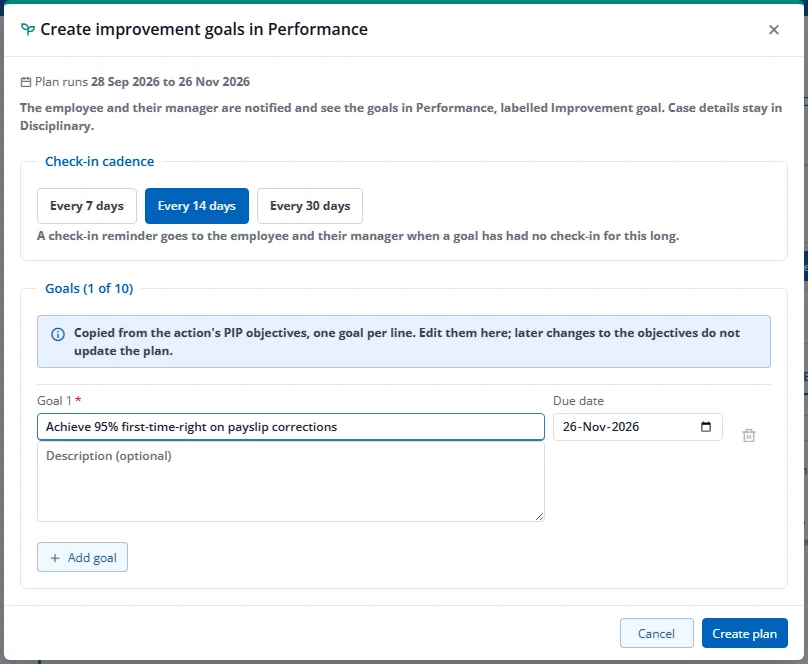This screenshot has width=808, height=664.
Task: Click Create plan to submit
Action: 745,633
